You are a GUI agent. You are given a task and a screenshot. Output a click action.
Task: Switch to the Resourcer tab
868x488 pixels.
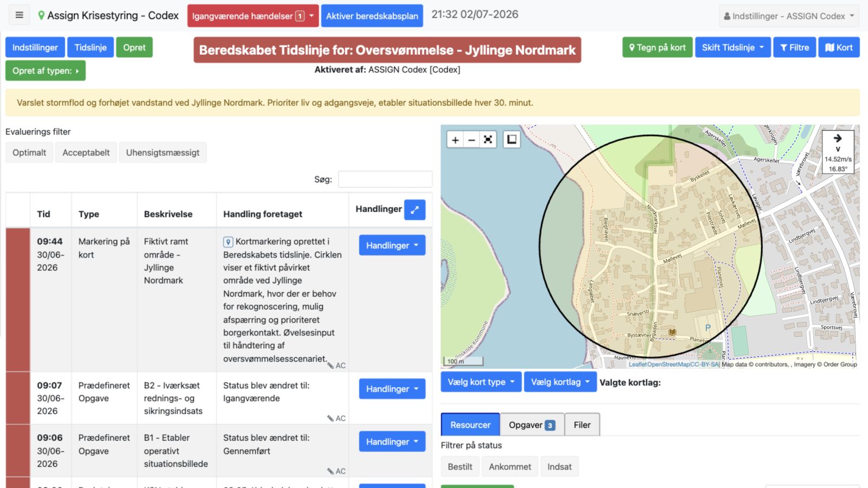point(470,425)
